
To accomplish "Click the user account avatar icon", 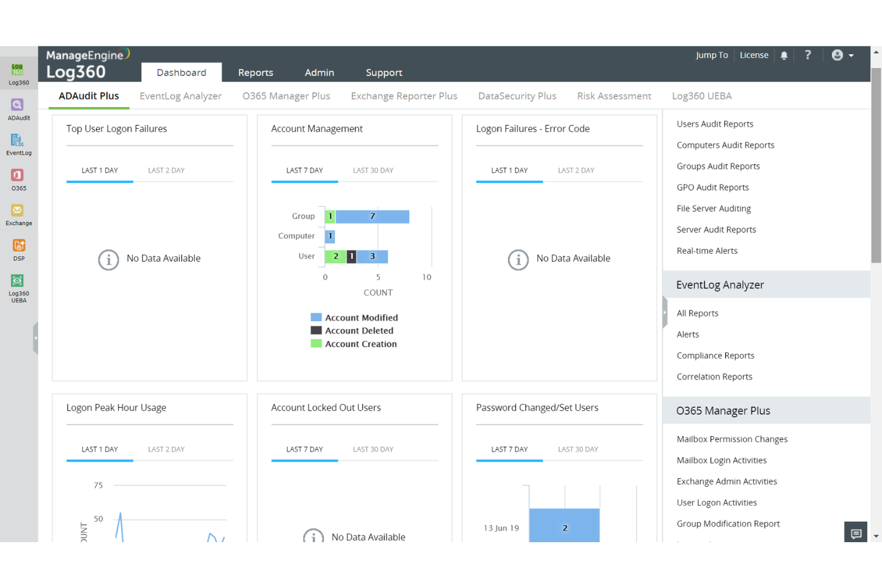I will (x=837, y=55).
